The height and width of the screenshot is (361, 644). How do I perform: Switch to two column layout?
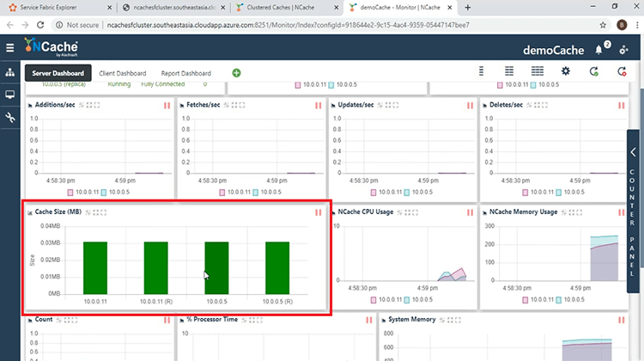click(509, 71)
